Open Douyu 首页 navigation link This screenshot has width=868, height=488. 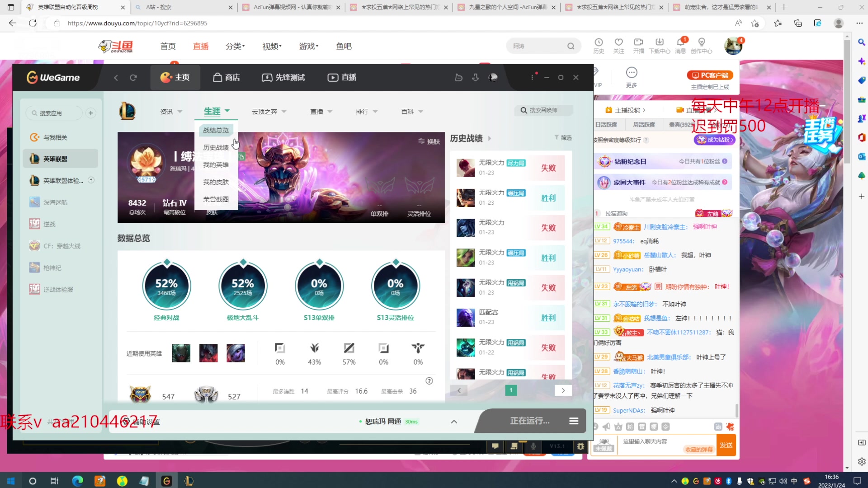(x=168, y=46)
